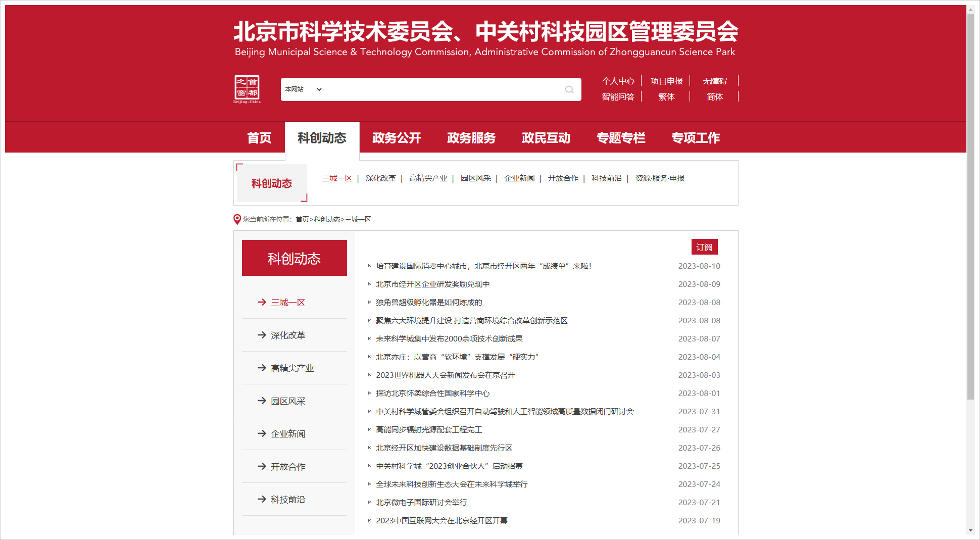Click the arrow icon beside 园区风采
The height and width of the screenshot is (540, 980).
click(x=262, y=401)
